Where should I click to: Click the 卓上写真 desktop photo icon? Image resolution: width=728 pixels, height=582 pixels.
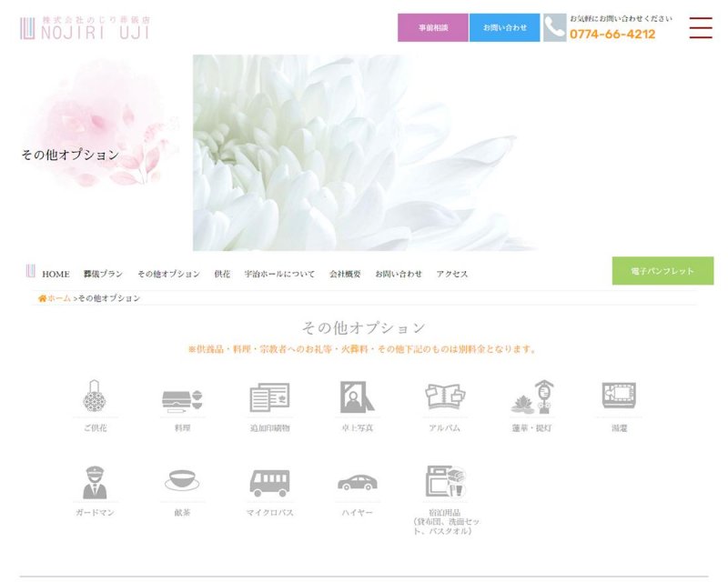coord(357,397)
